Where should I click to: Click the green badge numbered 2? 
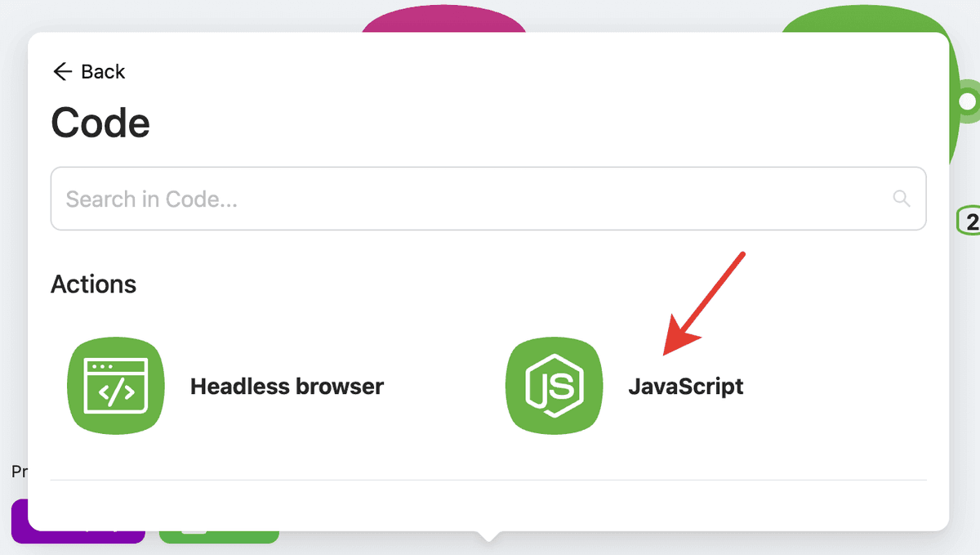[970, 221]
